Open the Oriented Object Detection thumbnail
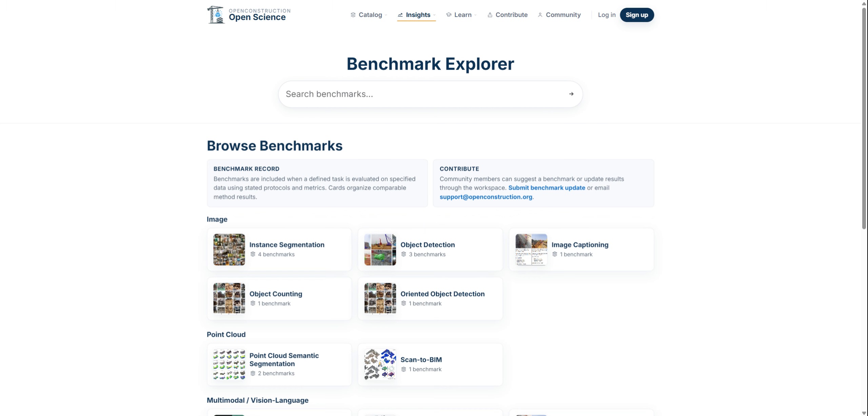 [x=380, y=299]
